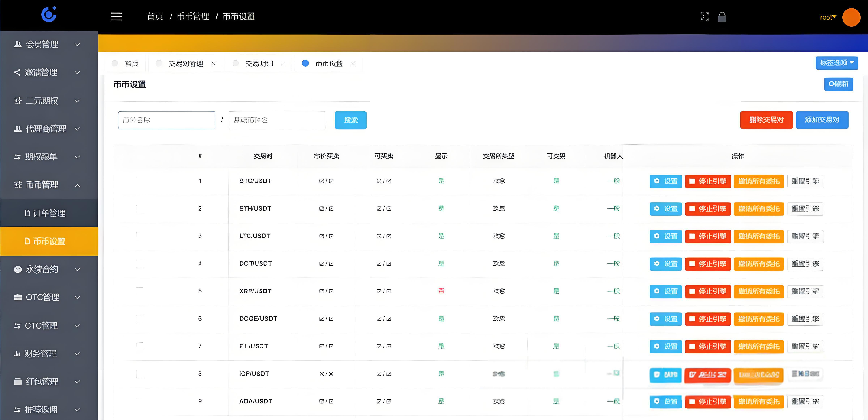Toggle the 可买卖 checkbox for ETH/USDT
Screen dimensions: 868x420
(x=379, y=209)
